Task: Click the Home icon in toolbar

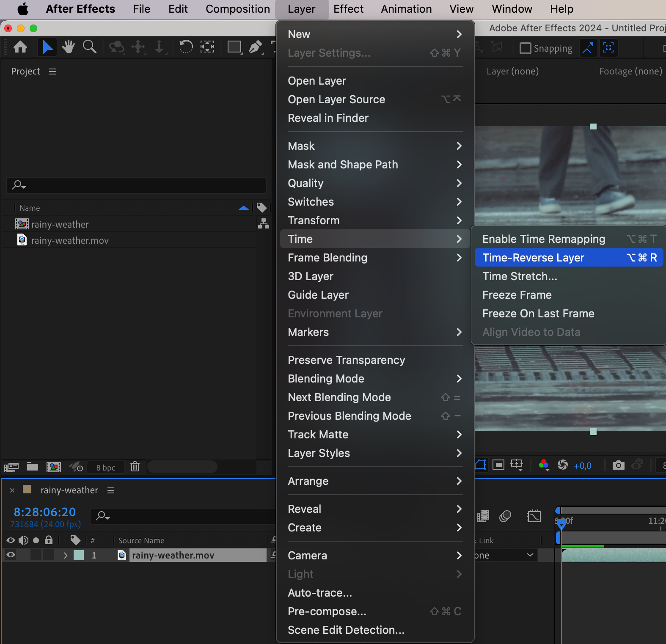Action: 20,47
